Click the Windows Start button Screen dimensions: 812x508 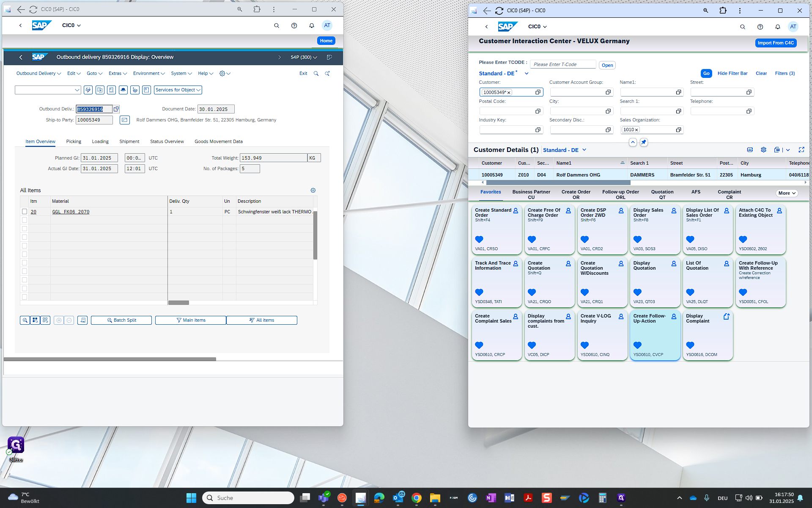click(191, 498)
